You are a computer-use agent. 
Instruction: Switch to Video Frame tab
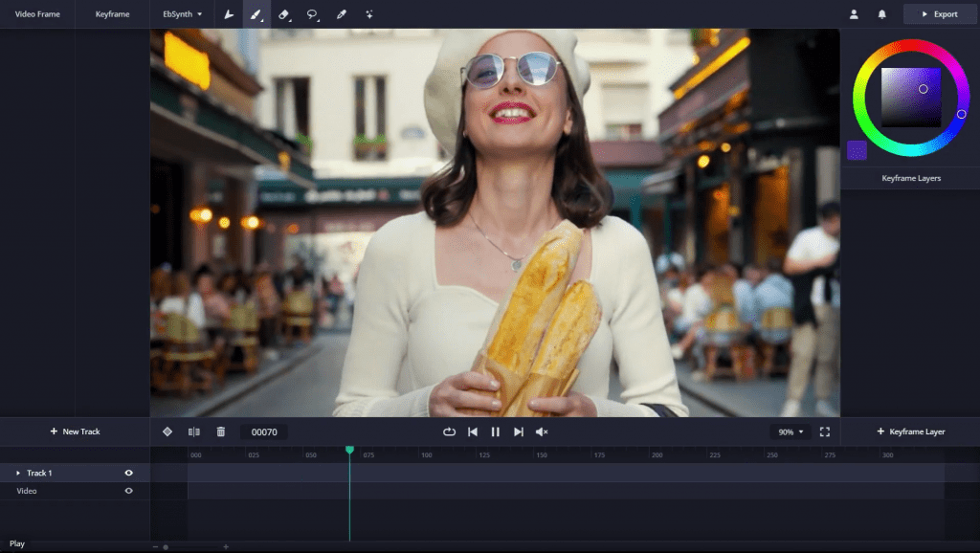[x=37, y=13]
